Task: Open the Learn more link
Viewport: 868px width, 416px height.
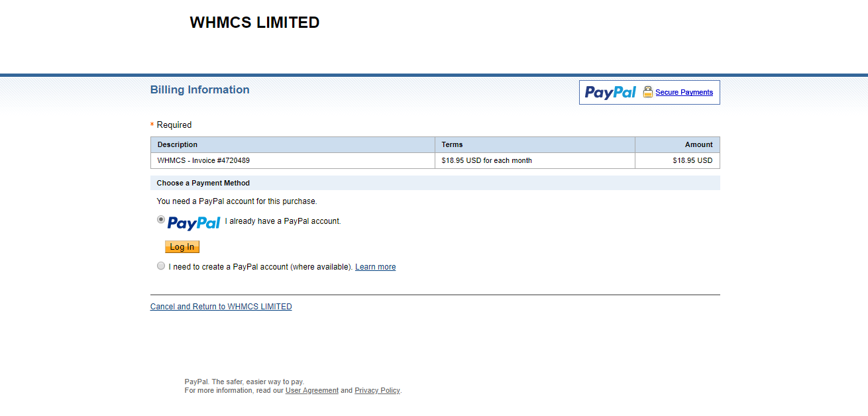Action: 375,267
